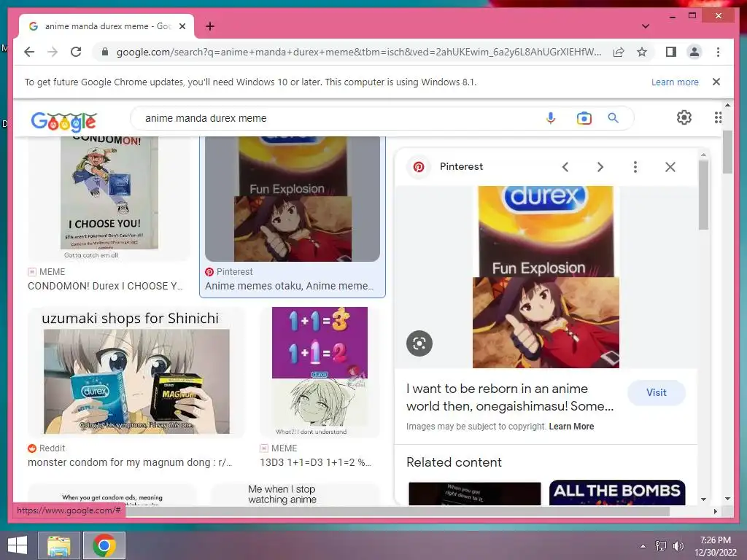
Task: Open 'When you get condom ads' thumbnail
Action: pyautogui.click(x=112, y=495)
